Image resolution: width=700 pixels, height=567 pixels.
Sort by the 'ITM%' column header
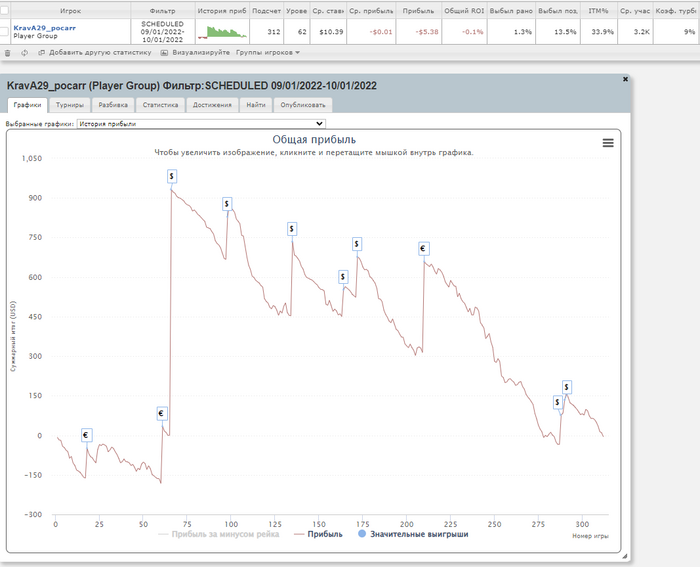(598, 10)
